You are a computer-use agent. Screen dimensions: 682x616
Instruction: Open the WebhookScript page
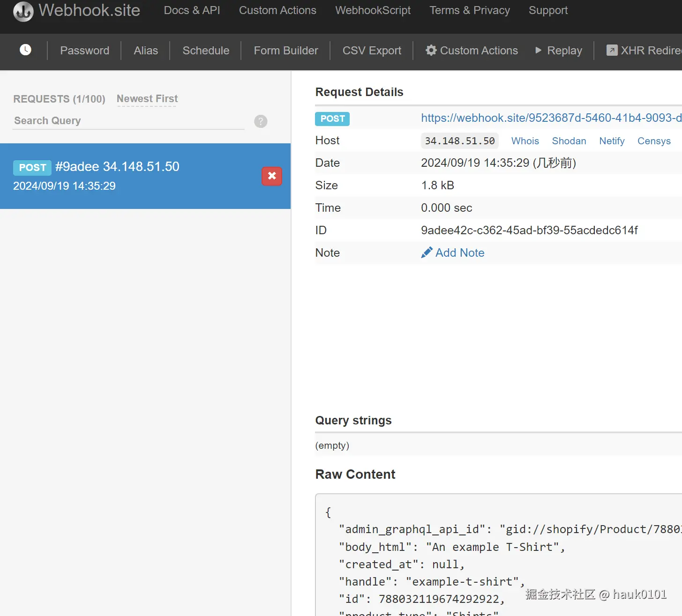point(373,10)
